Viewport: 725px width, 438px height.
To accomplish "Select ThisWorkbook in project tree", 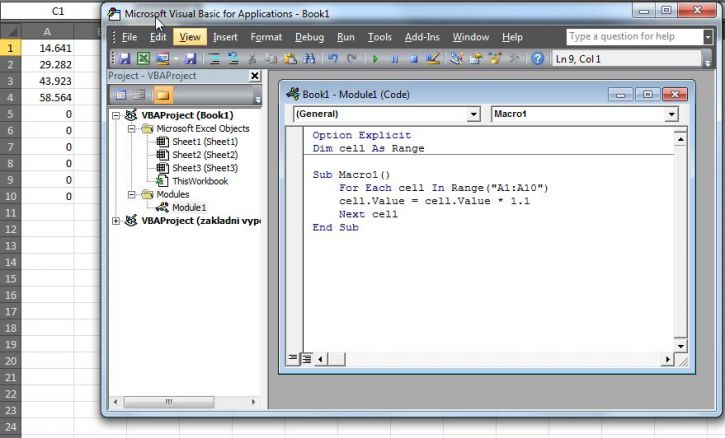I will coord(200,181).
